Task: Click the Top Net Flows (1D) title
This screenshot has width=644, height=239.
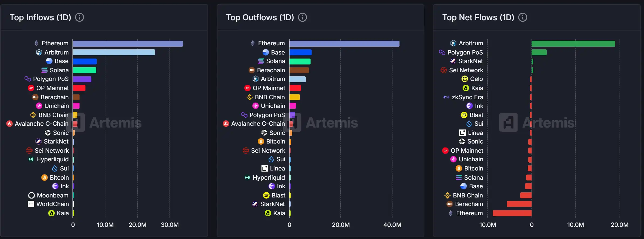Action: tap(478, 18)
